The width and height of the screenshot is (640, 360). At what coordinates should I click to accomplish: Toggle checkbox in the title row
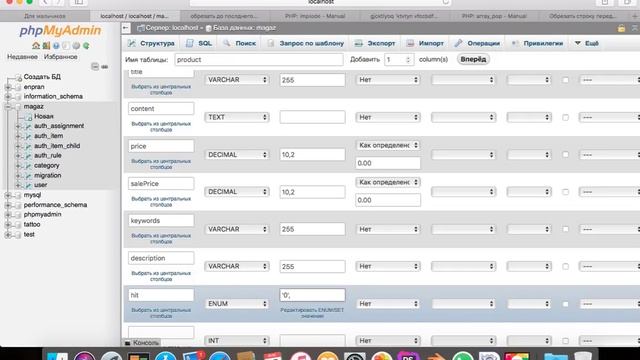click(x=565, y=80)
